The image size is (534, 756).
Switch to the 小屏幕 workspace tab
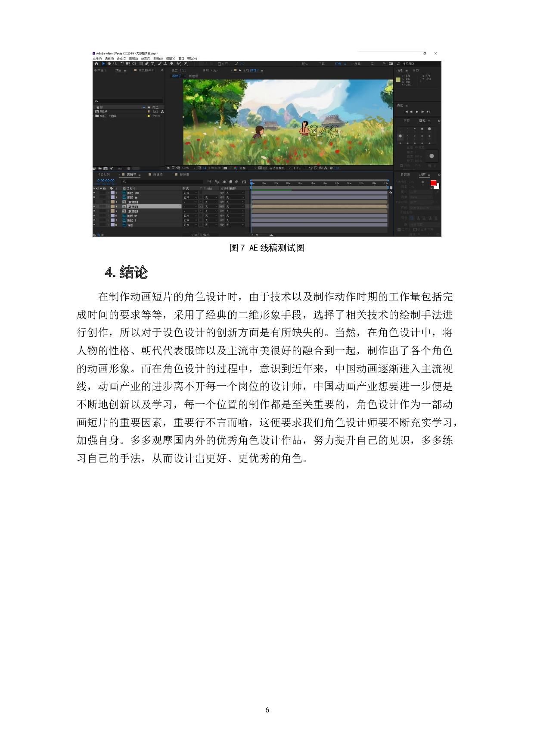coord(356,64)
